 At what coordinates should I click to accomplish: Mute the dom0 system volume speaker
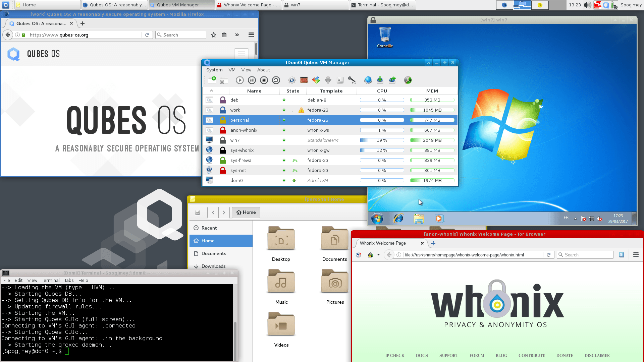tap(587, 5)
